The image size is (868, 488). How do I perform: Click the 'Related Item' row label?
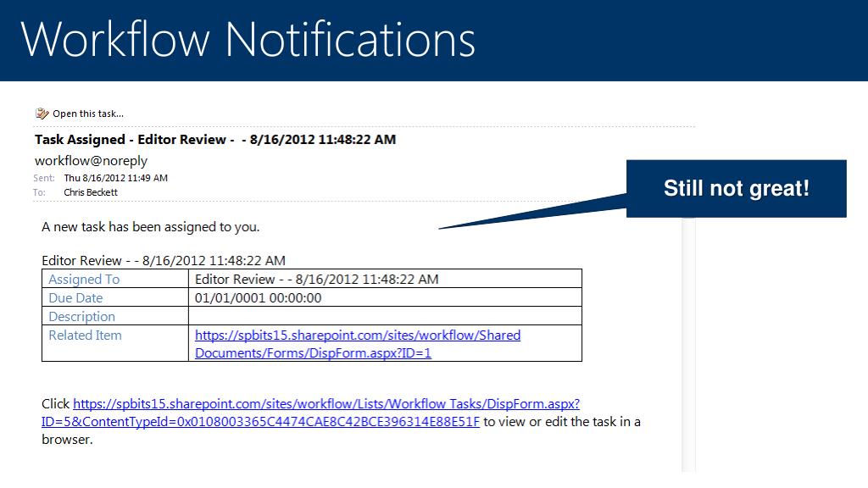(x=86, y=335)
